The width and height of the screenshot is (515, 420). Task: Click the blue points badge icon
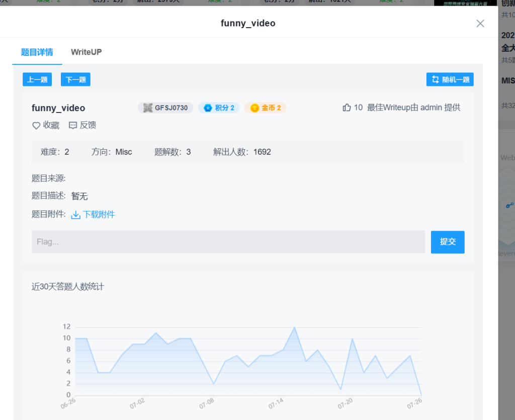click(x=207, y=108)
